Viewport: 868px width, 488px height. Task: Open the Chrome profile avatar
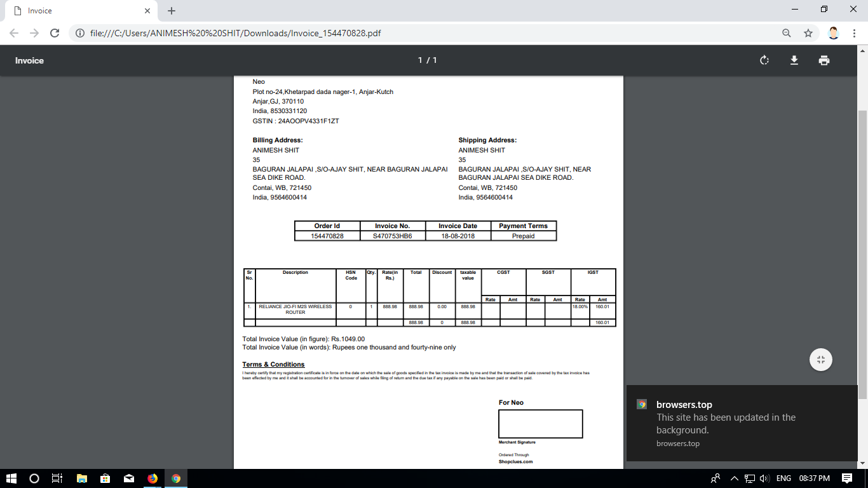834,33
